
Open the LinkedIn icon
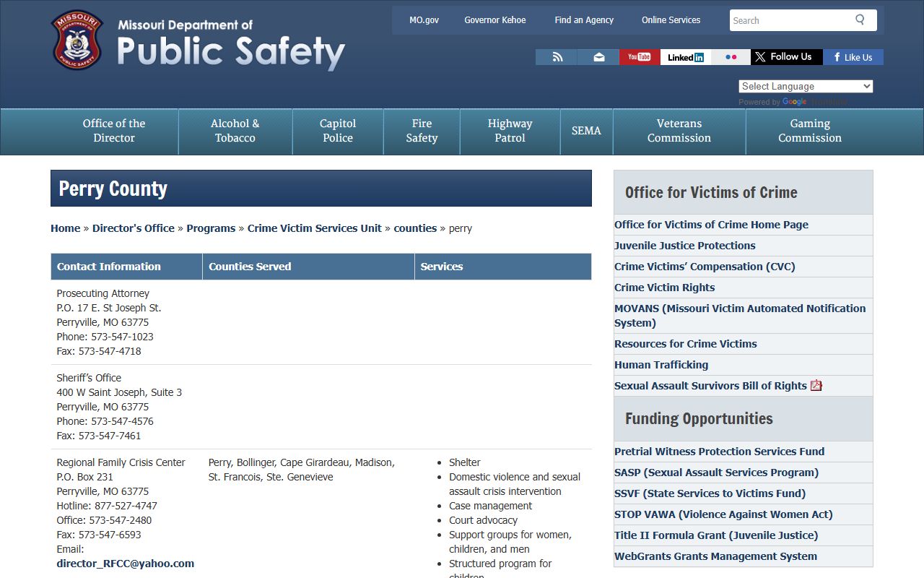(686, 57)
